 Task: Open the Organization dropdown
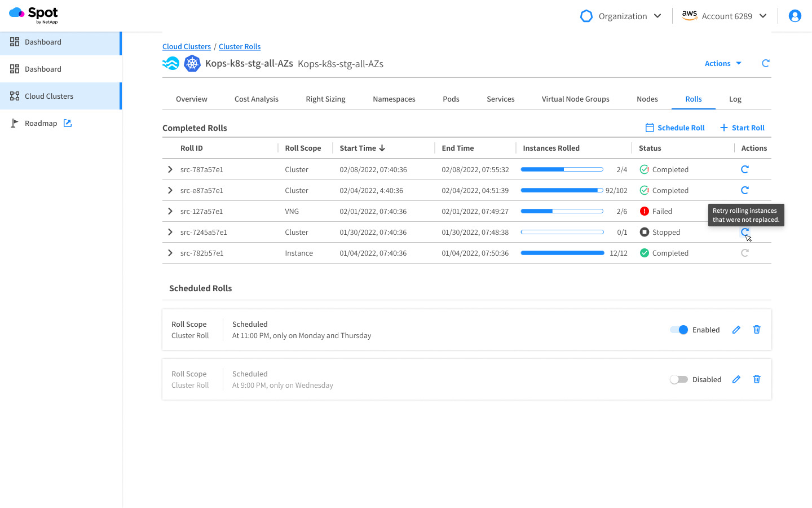coord(621,16)
